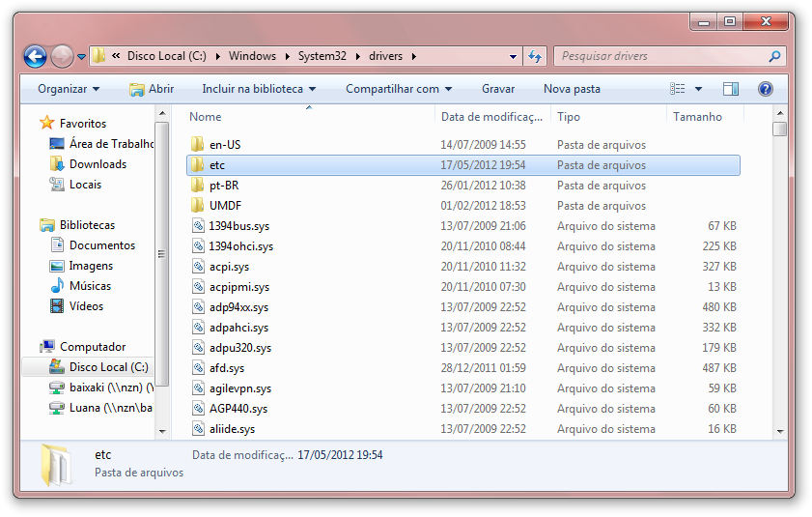Expand the arrow after 'System32' in address bar
The height and width of the screenshot is (517, 812).
(x=358, y=56)
